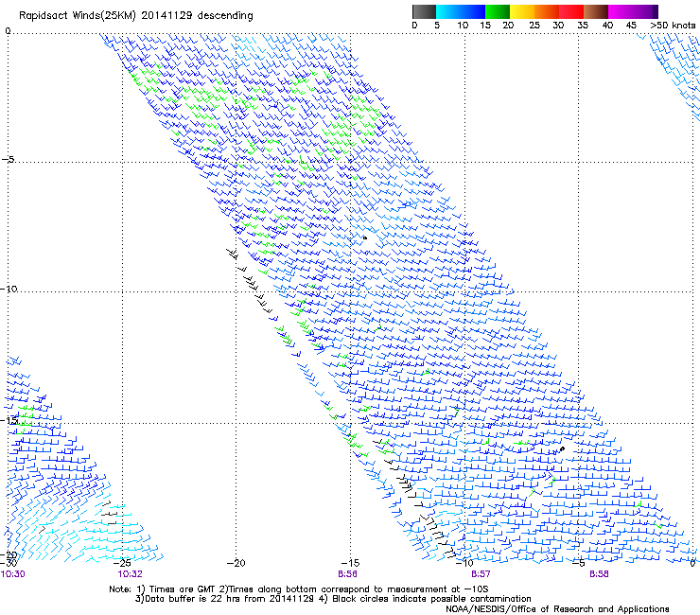Image resolution: width=700 pixels, height=615 pixels.
Task: Click the '-5' latitude label on the left axis
Action: click(8, 159)
